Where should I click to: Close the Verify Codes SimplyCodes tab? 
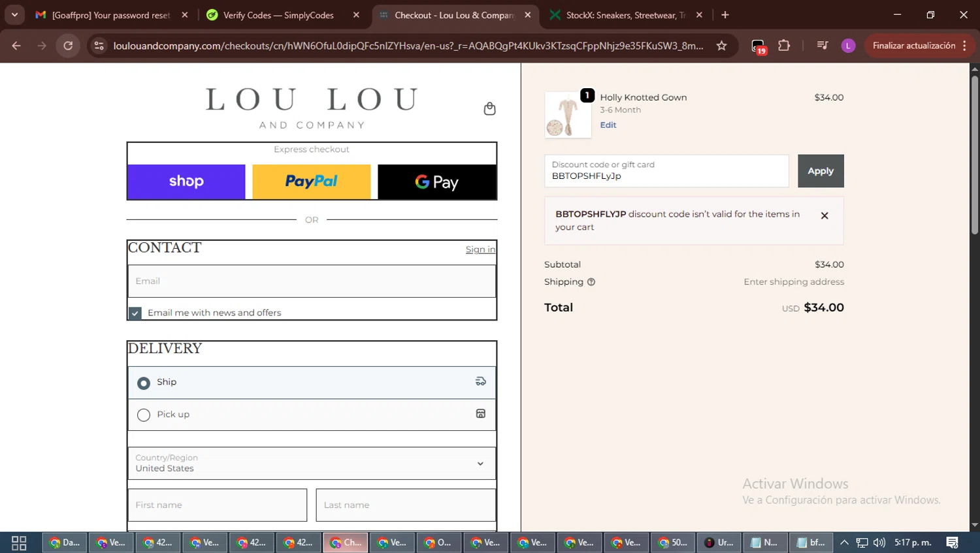(x=356, y=15)
